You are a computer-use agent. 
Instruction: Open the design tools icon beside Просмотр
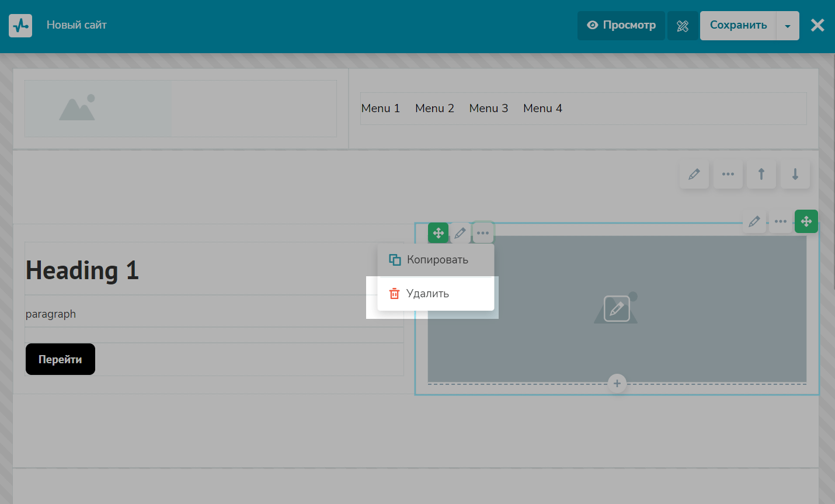[x=683, y=26]
